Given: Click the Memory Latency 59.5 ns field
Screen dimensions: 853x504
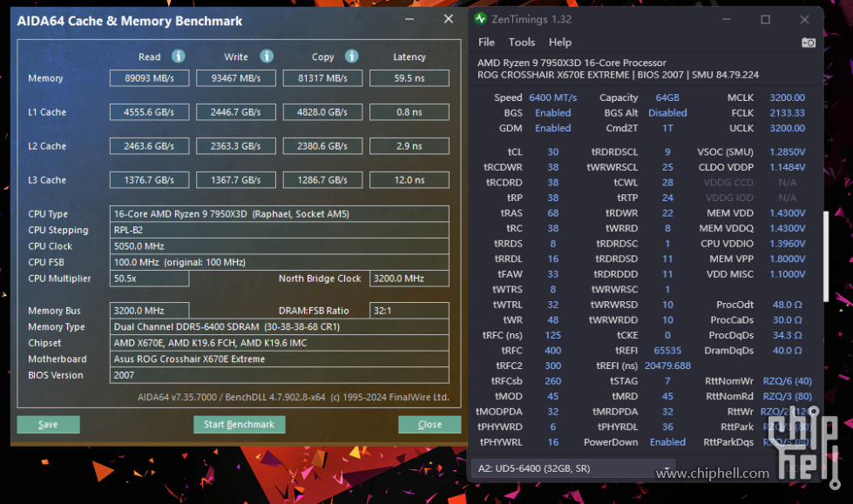Looking at the screenshot, I should click(410, 78).
